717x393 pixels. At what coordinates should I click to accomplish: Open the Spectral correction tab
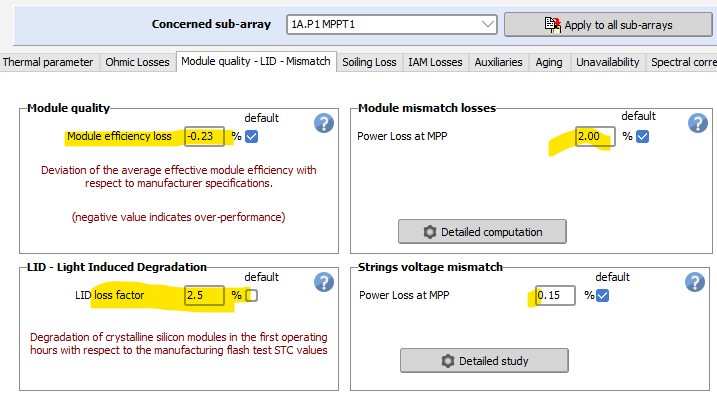tap(682, 62)
